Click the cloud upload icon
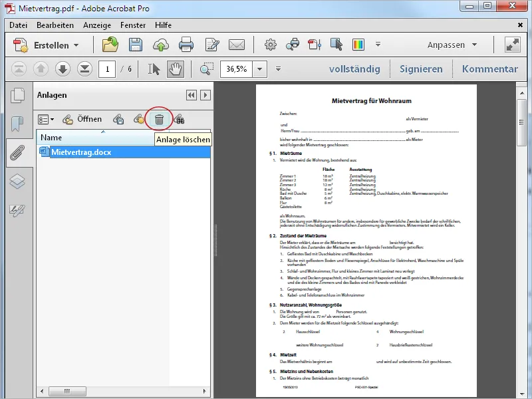The width and height of the screenshot is (532, 399). point(161,45)
